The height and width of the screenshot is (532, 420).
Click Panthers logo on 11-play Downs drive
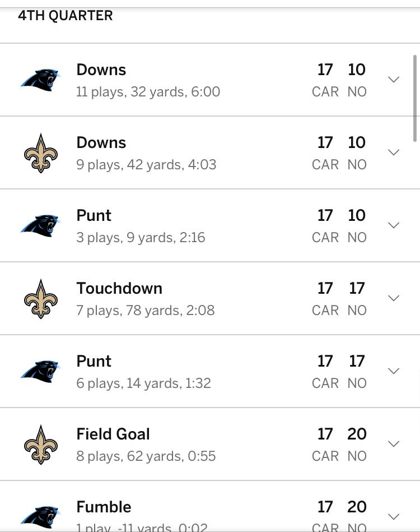(40, 80)
